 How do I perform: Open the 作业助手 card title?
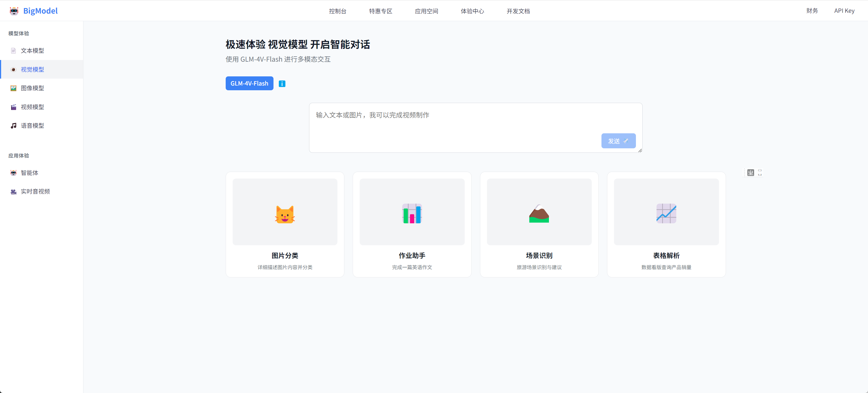point(412,256)
